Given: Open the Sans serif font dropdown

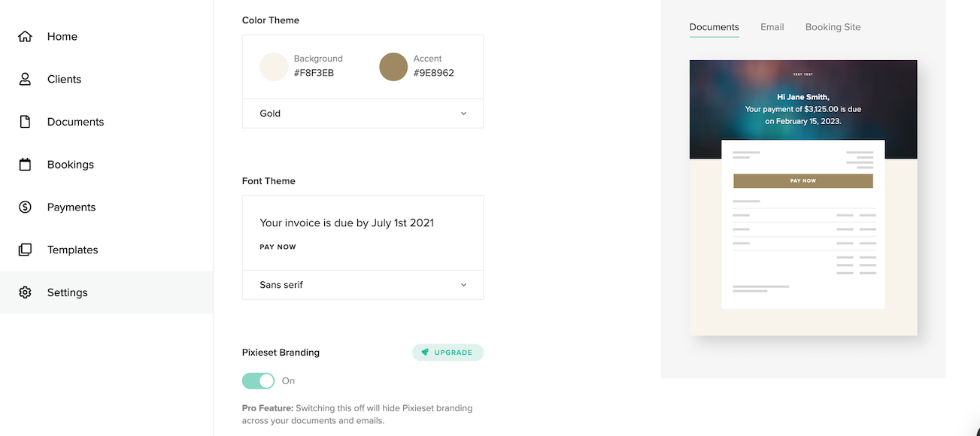Looking at the screenshot, I should point(363,285).
